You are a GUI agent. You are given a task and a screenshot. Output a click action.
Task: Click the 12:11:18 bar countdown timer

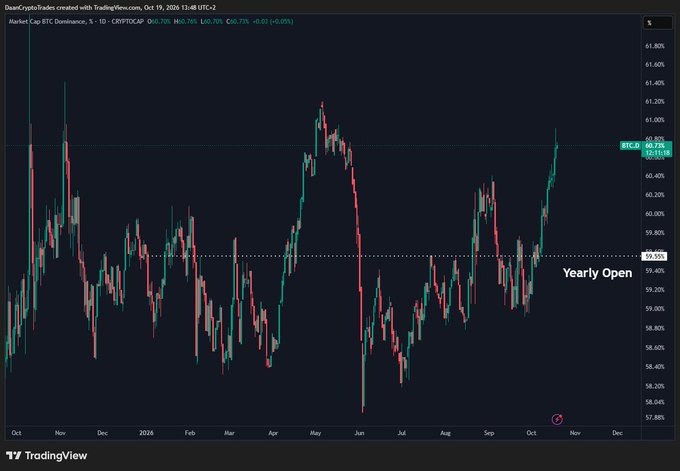tap(657, 153)
